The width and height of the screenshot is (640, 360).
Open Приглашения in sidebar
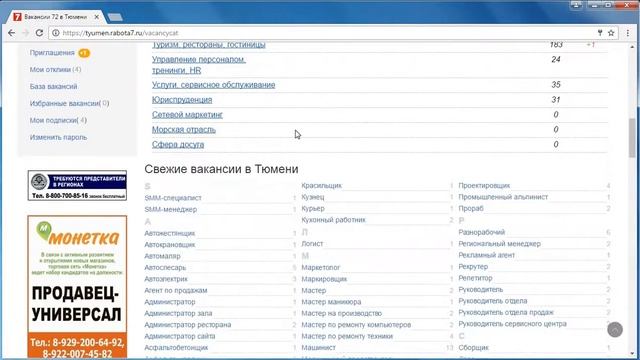(x=52, y=53)
